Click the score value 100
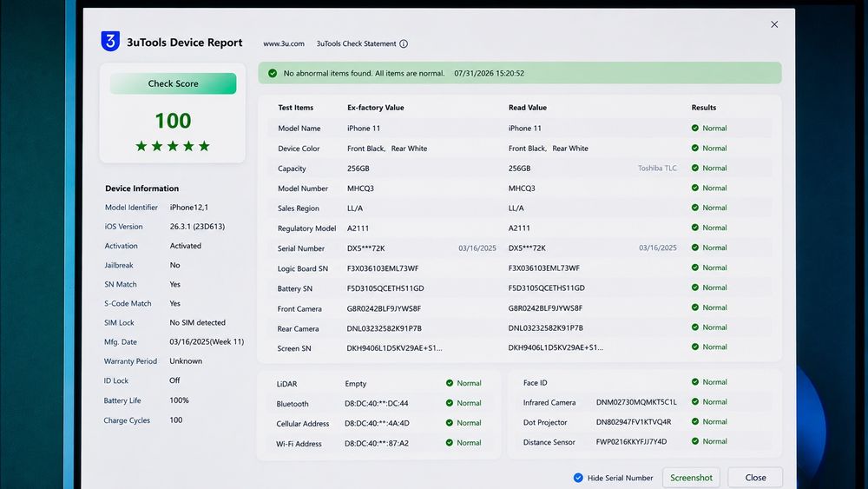This screenshot has width=868, height=489. [173, 121]
